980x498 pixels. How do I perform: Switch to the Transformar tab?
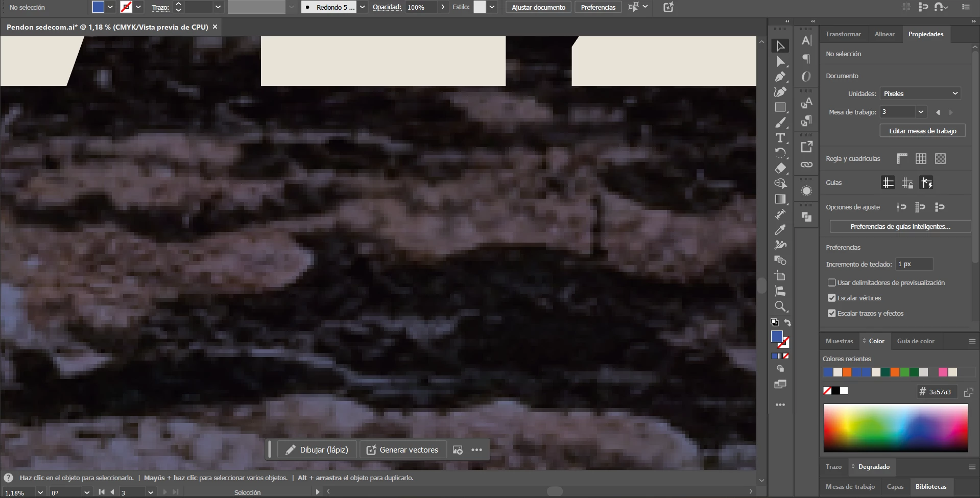(843, 34)
